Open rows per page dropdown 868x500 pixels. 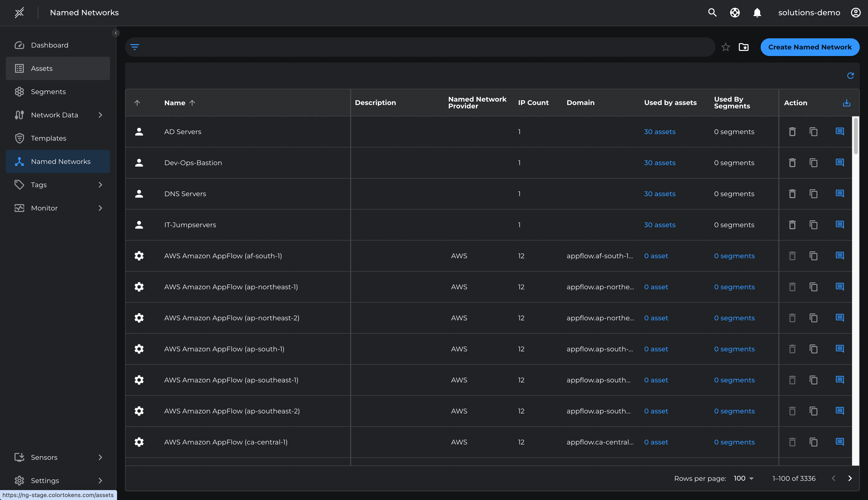pyautogui.click(x=743, y=478)
